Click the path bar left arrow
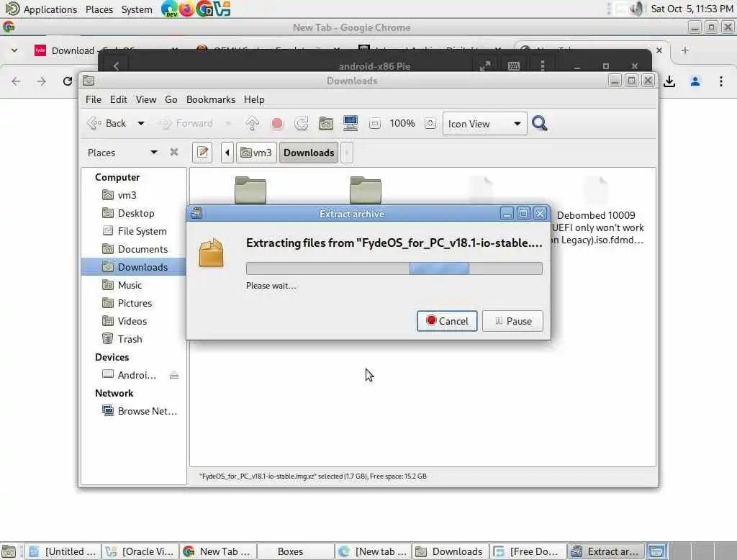The width and height of the screenshot is (737, 560). pyautogui.click(x=227, y=153)
